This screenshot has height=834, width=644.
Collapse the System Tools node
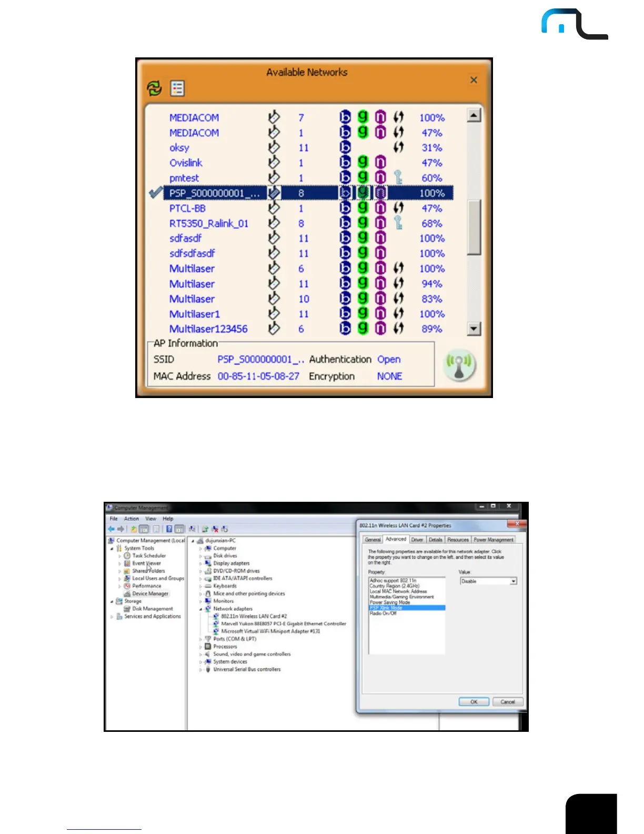coord(112,548)
